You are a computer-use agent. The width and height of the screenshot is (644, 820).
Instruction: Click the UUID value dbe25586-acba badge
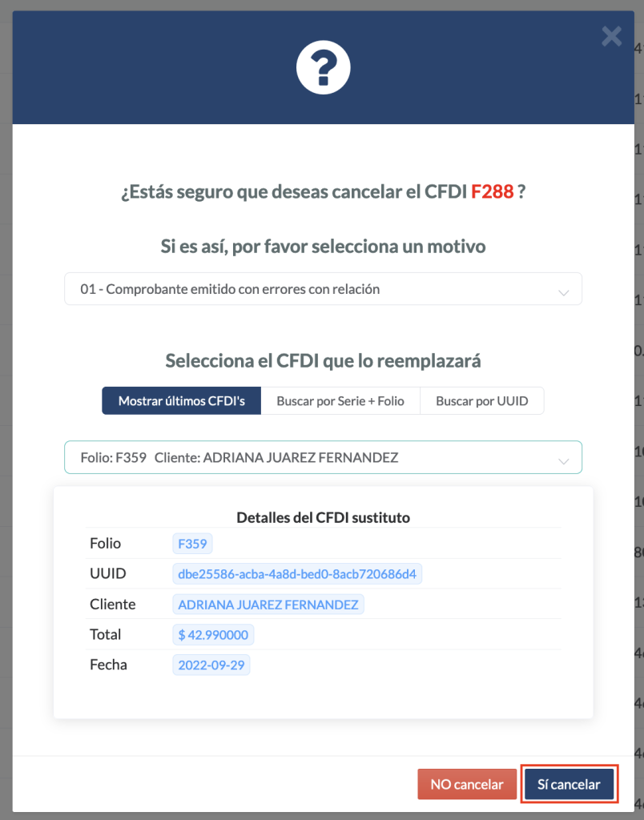point(298,574)
